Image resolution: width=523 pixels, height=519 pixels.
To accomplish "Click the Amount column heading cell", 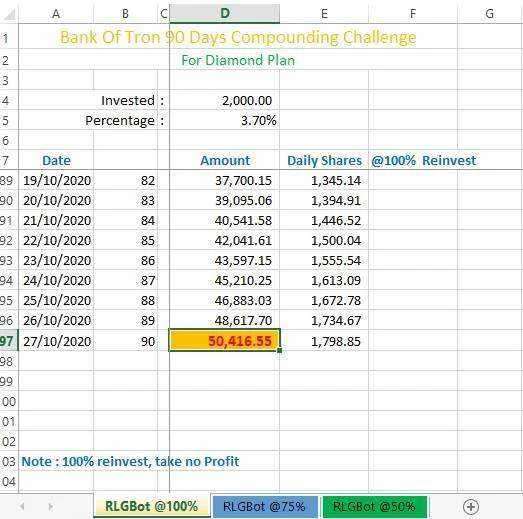I will click(224, 160).
